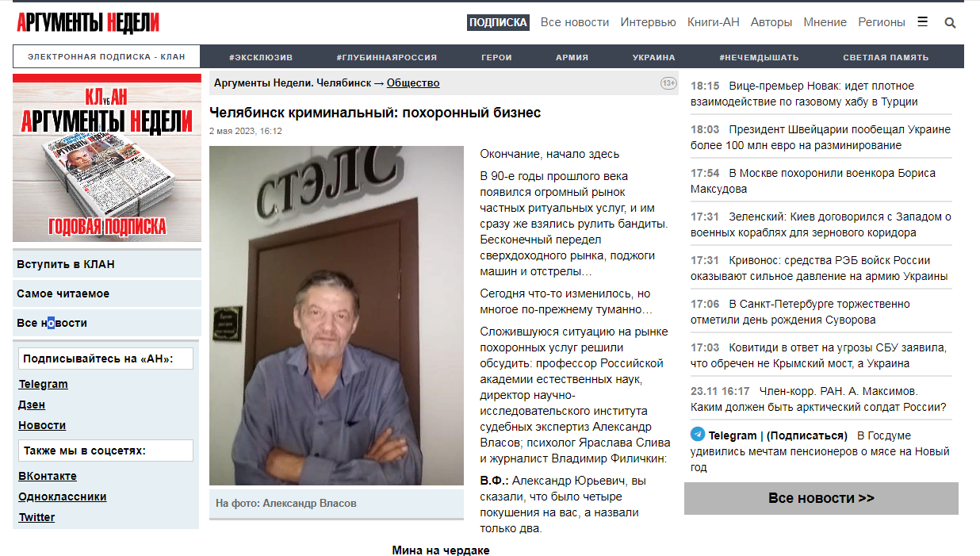Follow the ВКонтакте social link

[x=48, y=476]
